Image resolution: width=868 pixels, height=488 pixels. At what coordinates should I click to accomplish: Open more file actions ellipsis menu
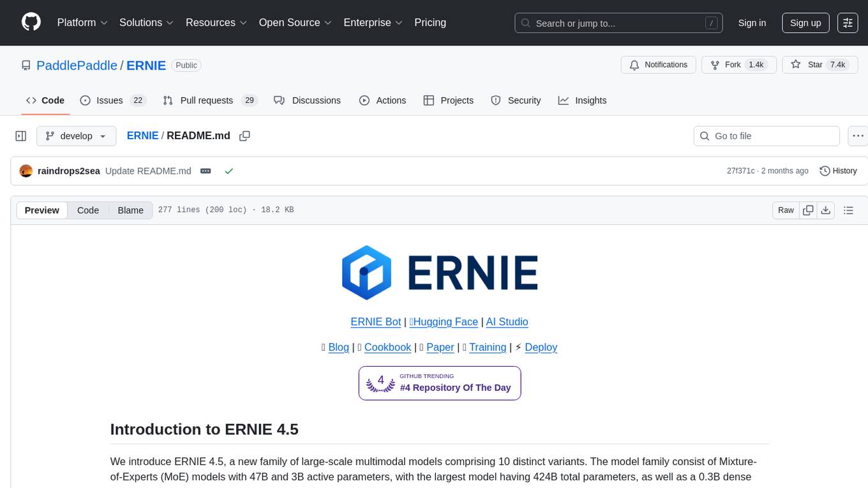point(858,136)
